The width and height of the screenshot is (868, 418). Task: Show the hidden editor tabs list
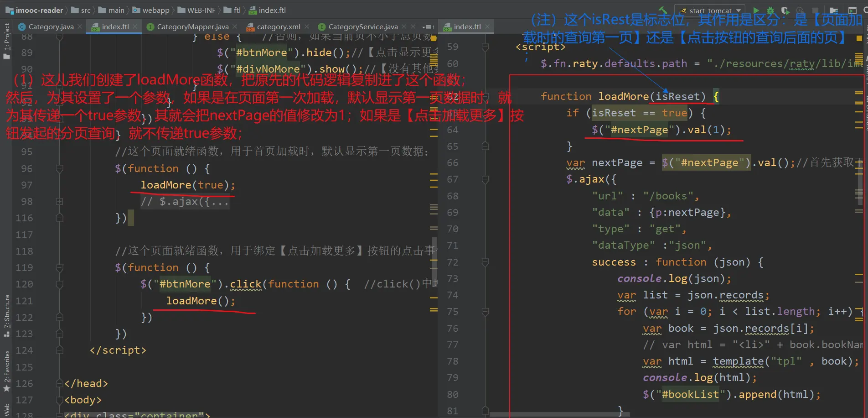pyautogui.click(x=428, y=27)
